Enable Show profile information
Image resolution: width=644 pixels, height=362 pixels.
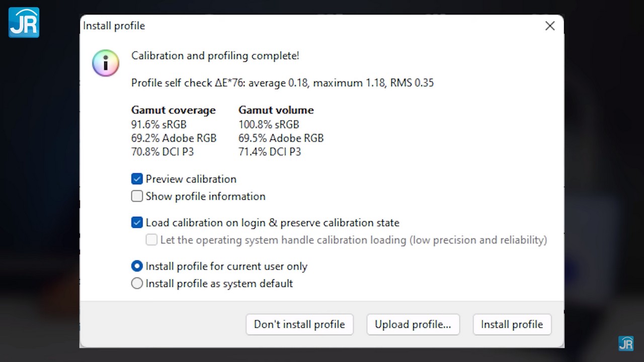(x=137, y=196)
